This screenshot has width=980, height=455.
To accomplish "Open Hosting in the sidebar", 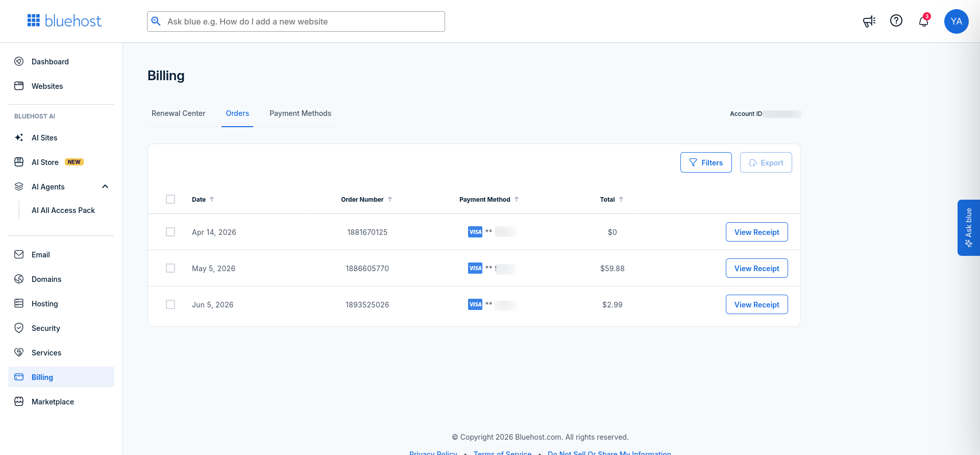I will pos(61,304).
